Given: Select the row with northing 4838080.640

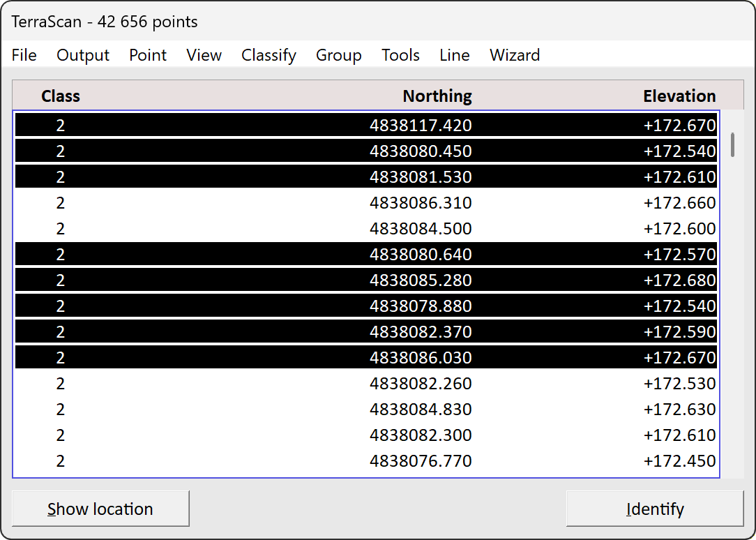Looking at the screenshot, I should (366, 254).
